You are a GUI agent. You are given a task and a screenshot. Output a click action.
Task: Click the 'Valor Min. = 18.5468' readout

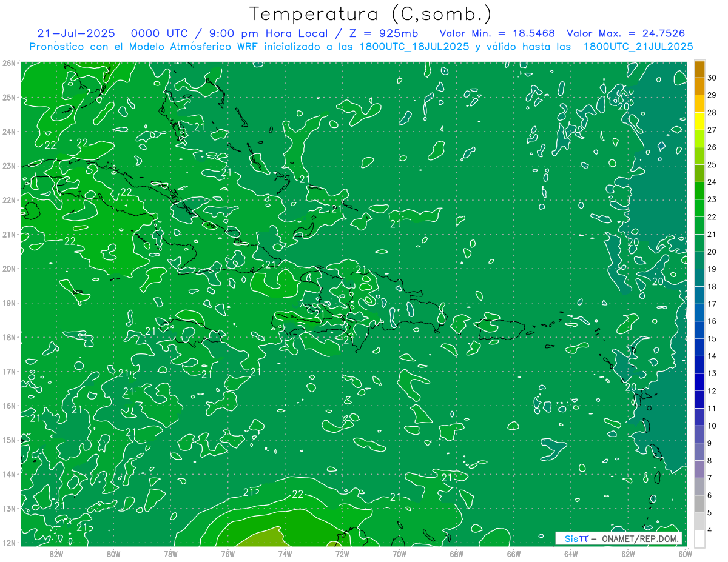point(496,33)
